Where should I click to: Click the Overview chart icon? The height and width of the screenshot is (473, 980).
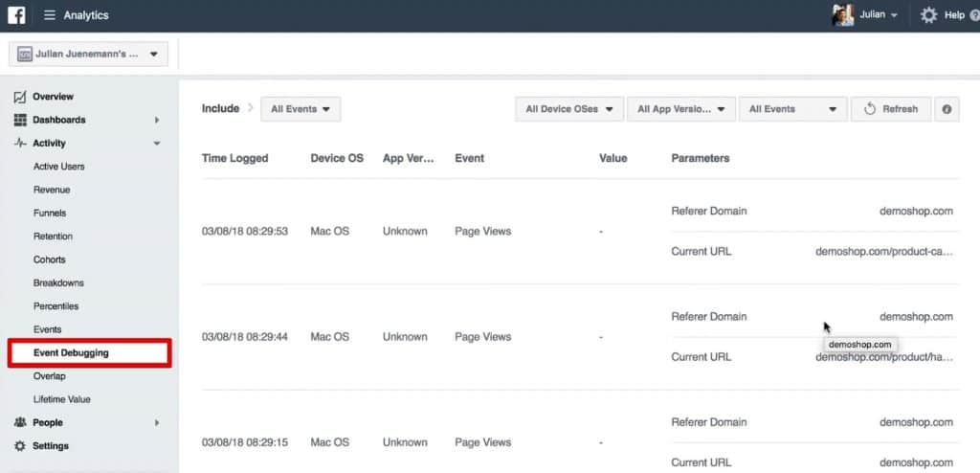(x=20, y=97)
